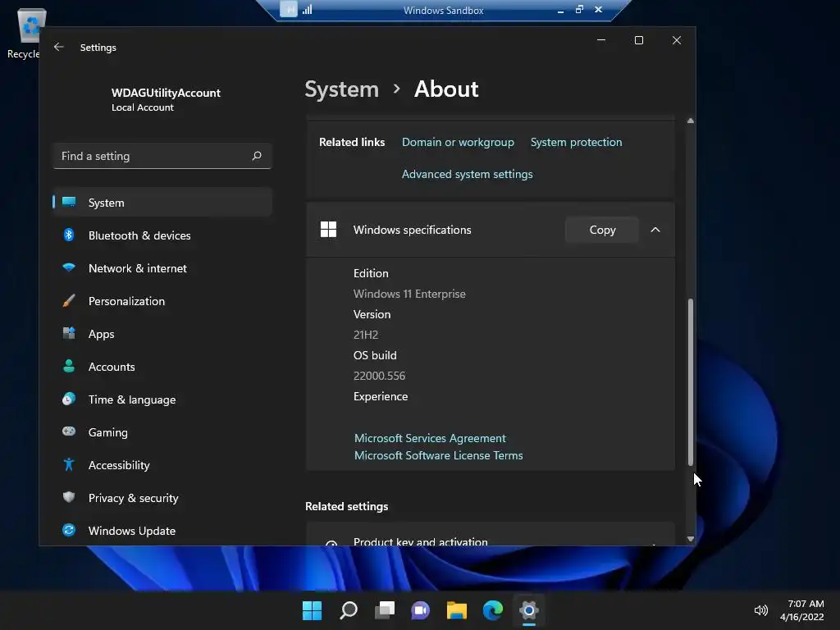Screen dimensions: 840x630
Task: Open System protection link
Action: tap(576, 142)
